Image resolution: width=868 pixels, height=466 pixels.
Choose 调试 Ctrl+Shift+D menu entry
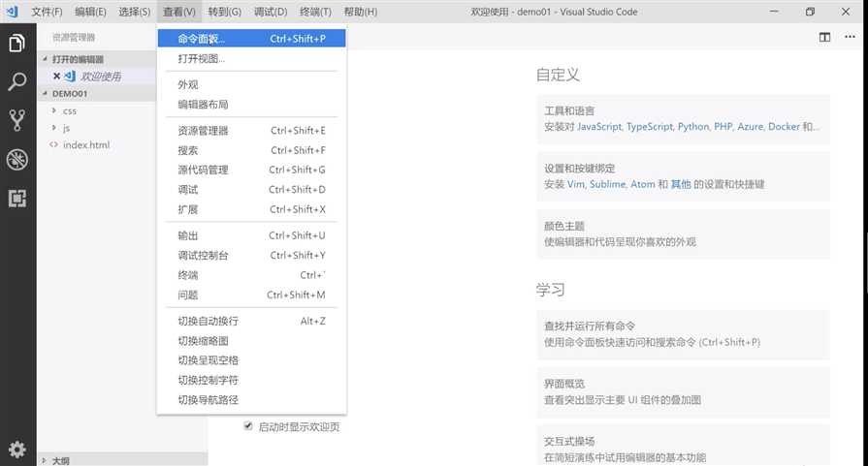pyautogui.click(x=252, y=190)
